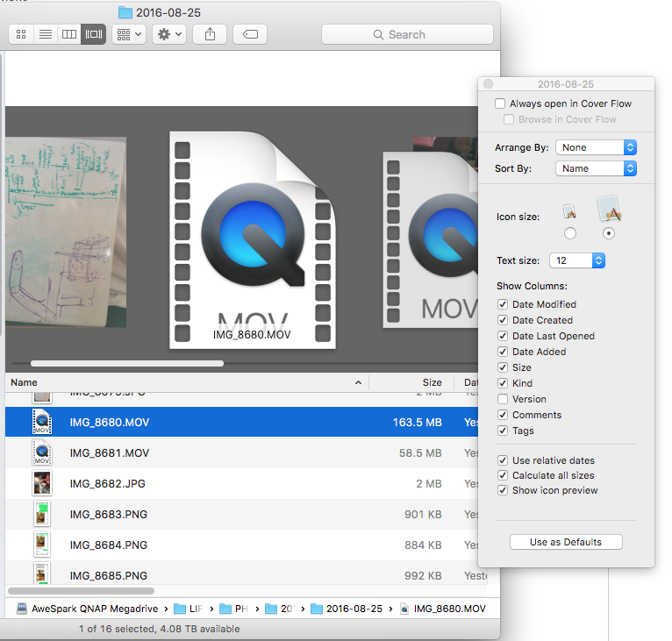672x641 pixels.
Task: Switch to column view in the toolbar
Action: click(x=68, y=34)
